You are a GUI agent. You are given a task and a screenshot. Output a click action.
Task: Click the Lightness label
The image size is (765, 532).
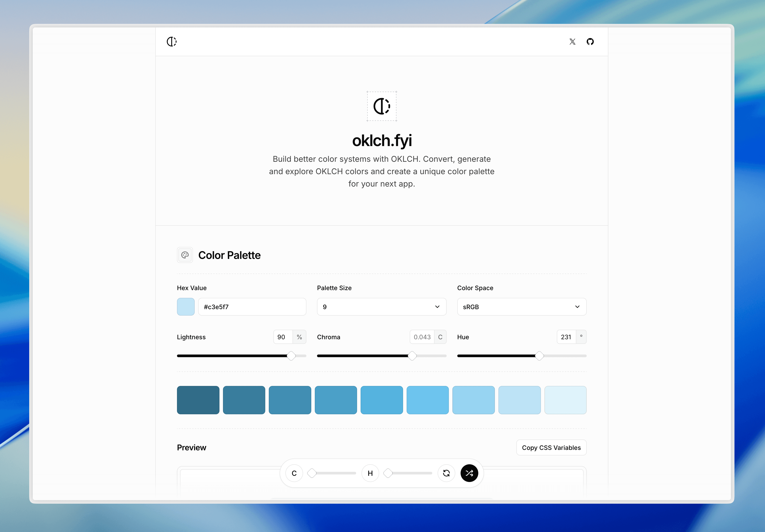click(191, 337)
